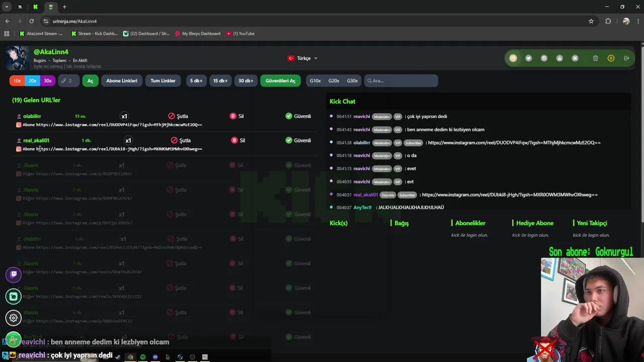This screenshot has height=362, width=644.
Task: Open (1) YouTube bookmark
Action: pyautogui.click(x=240, y=34)
